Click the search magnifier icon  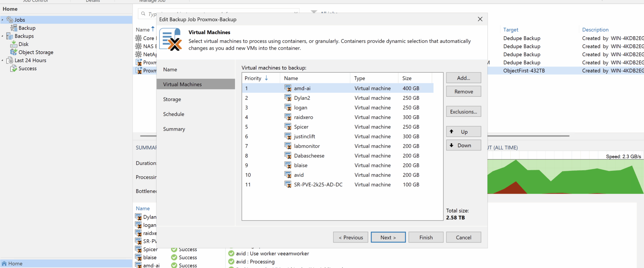coord(143,14)
